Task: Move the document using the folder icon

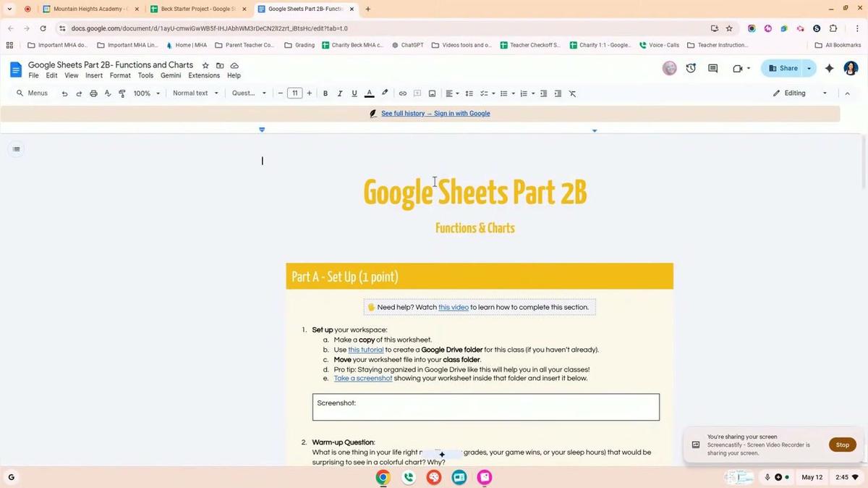Action: point(220,65)
